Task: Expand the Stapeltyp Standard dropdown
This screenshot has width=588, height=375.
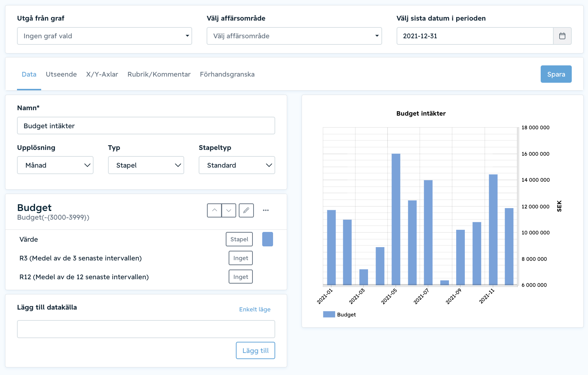Action: pos(237,165)
